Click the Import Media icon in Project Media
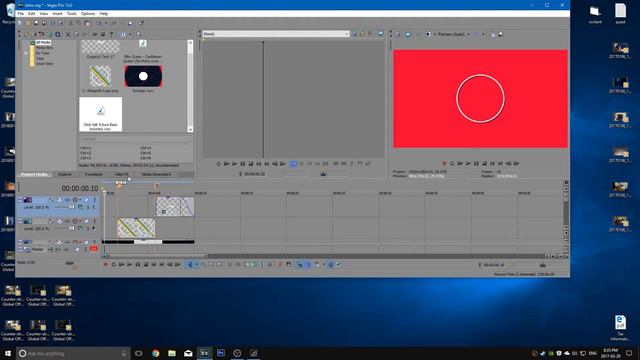The width and height of the screenshot is (640, 360). pos(27,35)
